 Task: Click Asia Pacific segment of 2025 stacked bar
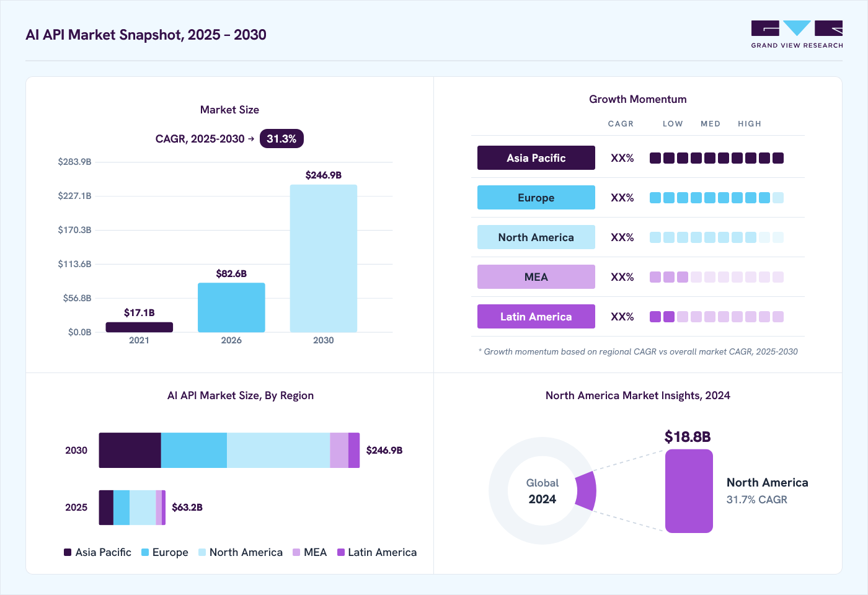coord(106,508)
